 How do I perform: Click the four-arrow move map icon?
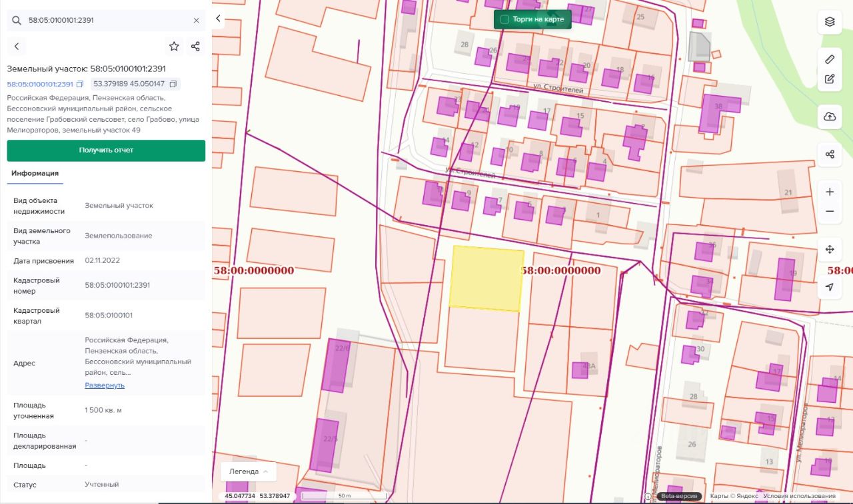coord(830,250)
